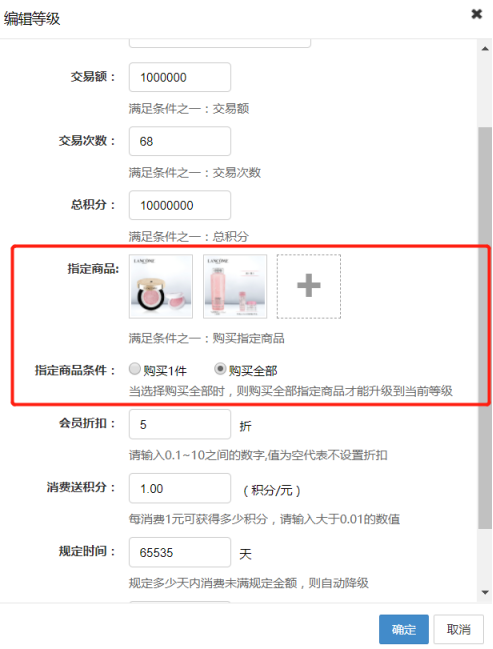Focus the 交易次数 input with 68
This screenshot has width=493, height=649.
[180, 141]
